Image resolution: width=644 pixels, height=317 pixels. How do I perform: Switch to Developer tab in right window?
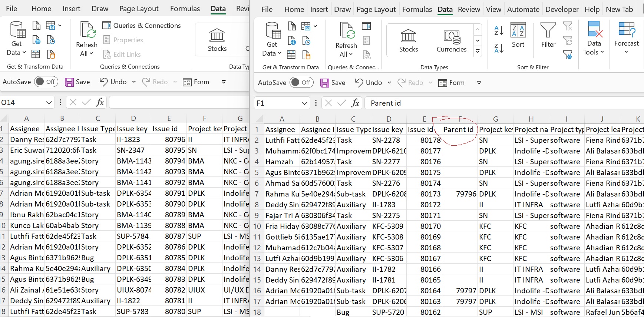click(562, 9)
